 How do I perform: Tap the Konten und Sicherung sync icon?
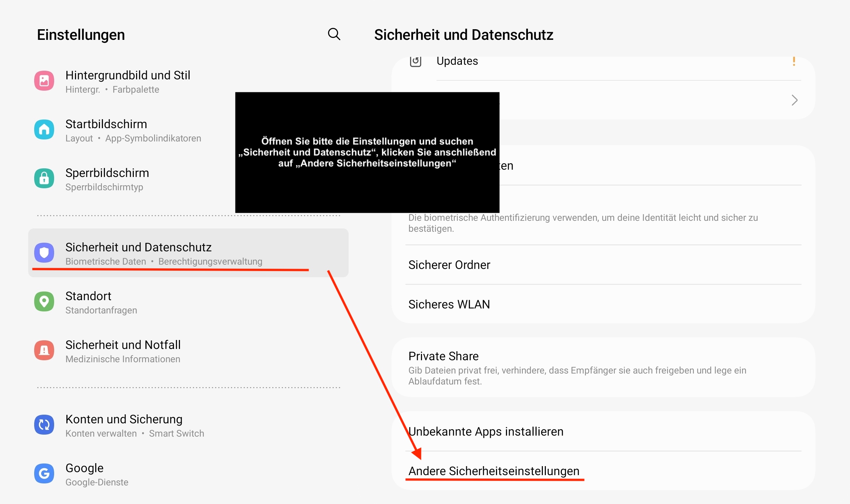pyautogui.click(x=44, y=425)
